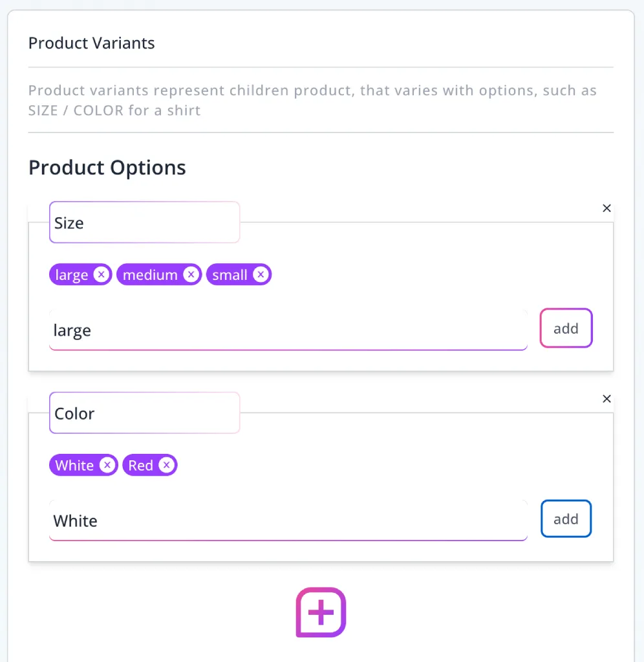This screenshot has height=662, width=644.
Task: Click the Product Options heading
Action: pyautogui.click(x=107, y=167)
